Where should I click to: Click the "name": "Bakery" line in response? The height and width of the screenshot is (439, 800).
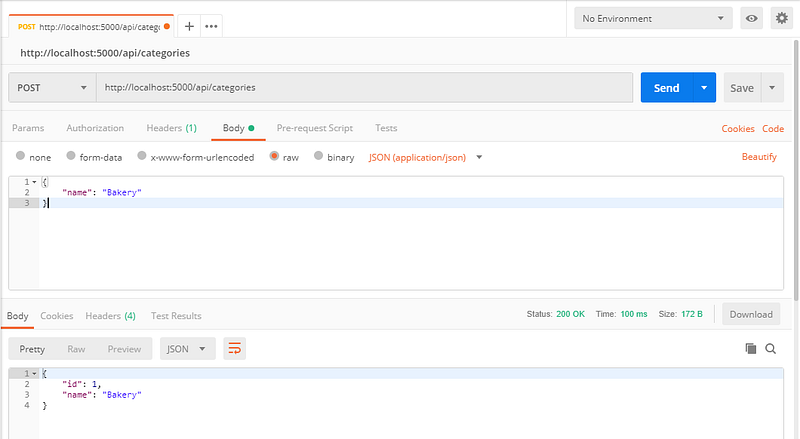102,395
